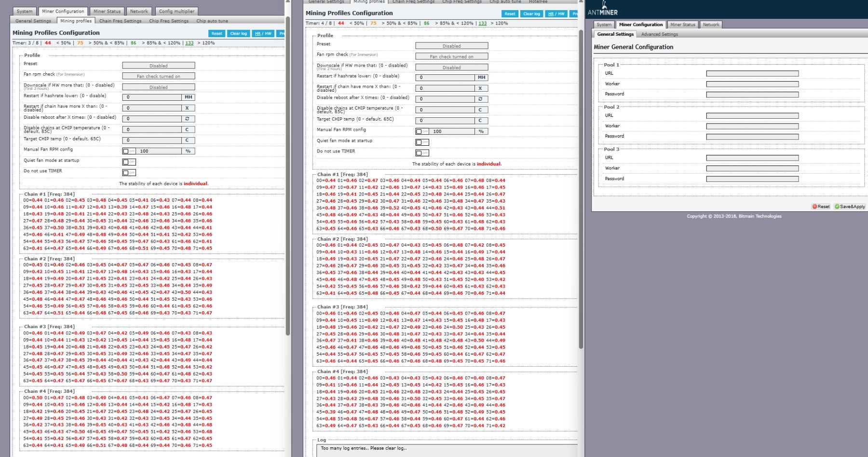Viewport: 868px width, 457px height.
Task: Toggle Quiet fan mode at startup, middle window
Action: (x=422, y=142)
